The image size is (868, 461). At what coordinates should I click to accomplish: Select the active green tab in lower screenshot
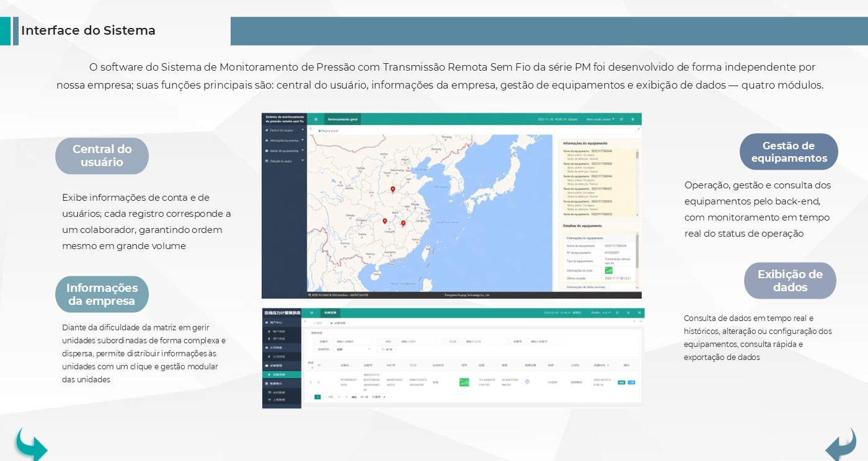[330, 312]
